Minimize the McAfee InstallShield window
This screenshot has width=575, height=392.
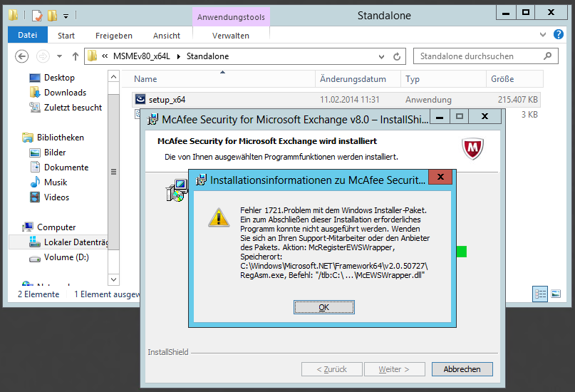(x=440, y=117)
